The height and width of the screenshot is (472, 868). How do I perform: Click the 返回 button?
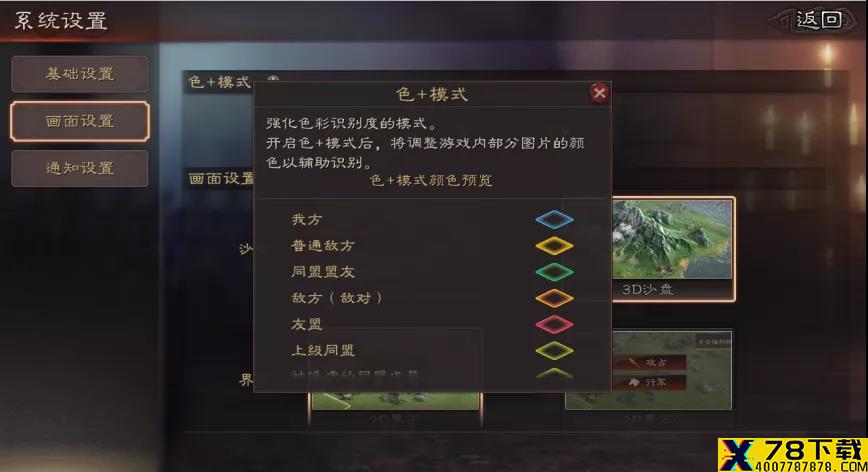coord(814,20)
